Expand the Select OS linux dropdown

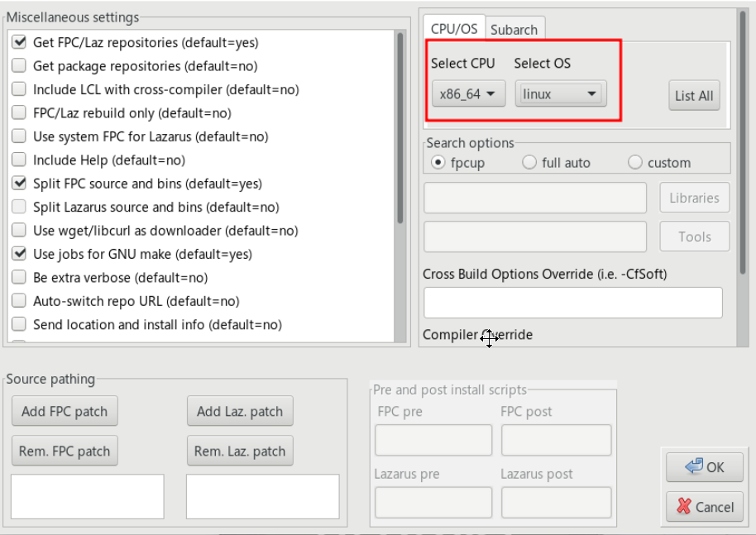point(560,94)
